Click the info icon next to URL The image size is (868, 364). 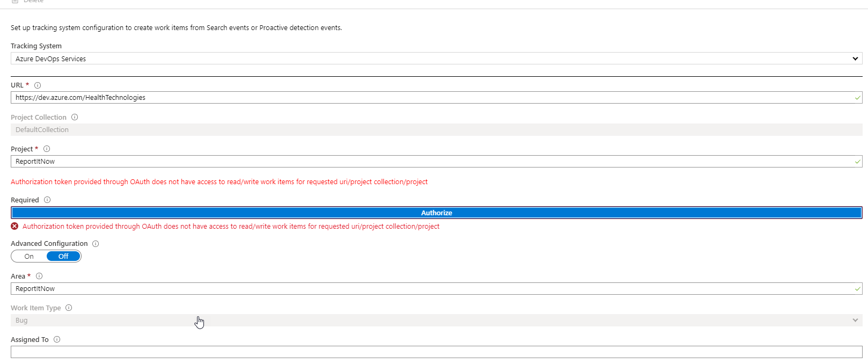[x=38, y=85]
